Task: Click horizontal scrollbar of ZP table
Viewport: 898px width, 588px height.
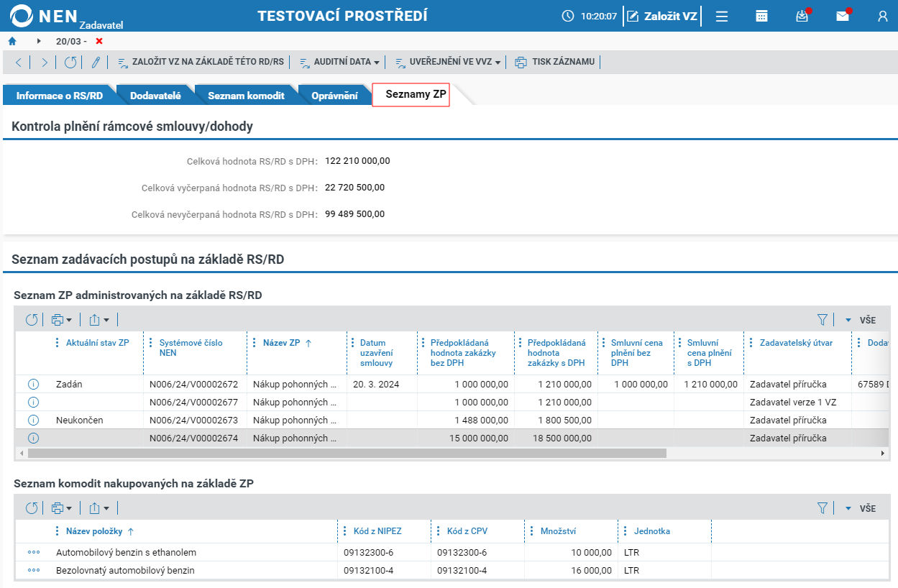Action: click(347, 454)
